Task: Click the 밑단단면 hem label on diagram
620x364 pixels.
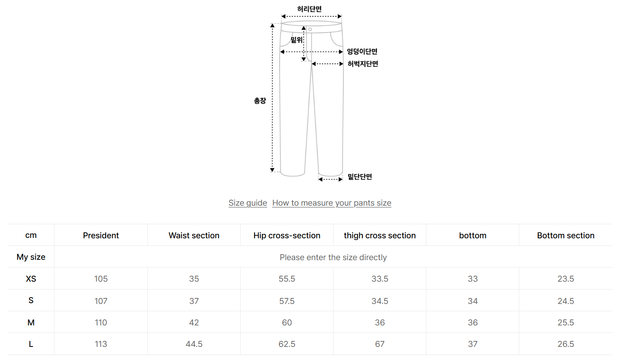Action: tap(360, 177)
